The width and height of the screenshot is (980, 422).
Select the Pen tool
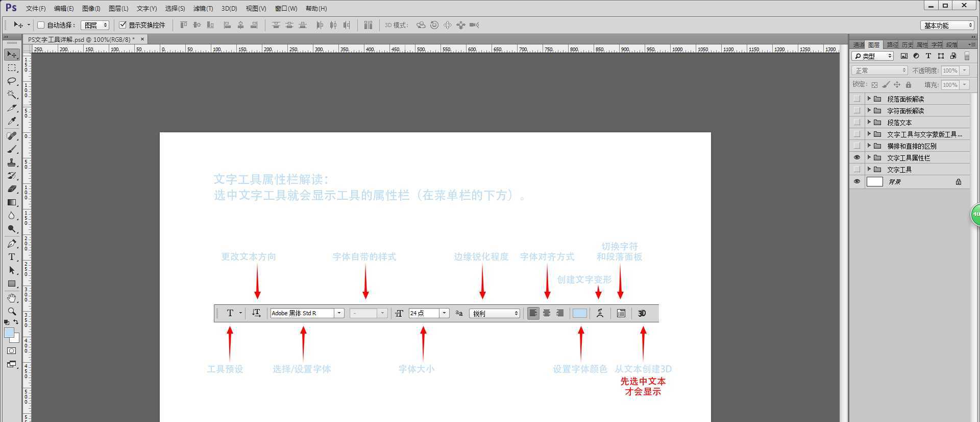pyautogui.click(x=12, y=244)
